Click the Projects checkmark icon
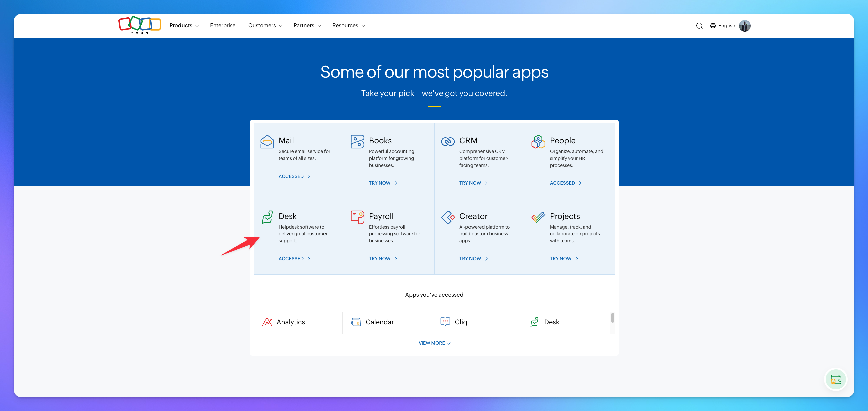868x411 pixels. (x=538, y=217)
